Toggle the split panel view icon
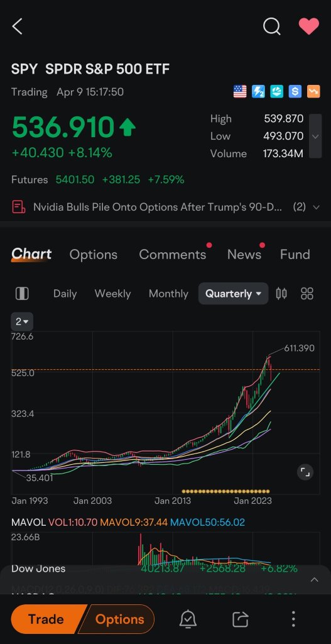The height and width of the screenshot is (644, 331). pyautogui.click(x=22, y=293)
